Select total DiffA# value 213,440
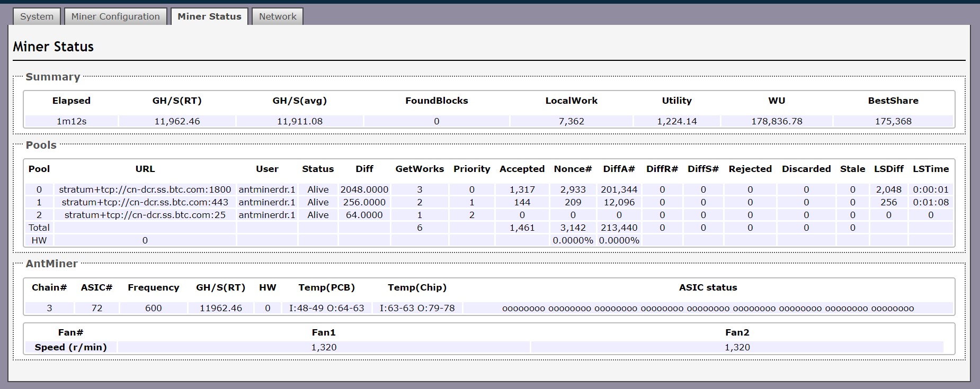This screenshot has height=389, width=980. pos(619,228)
